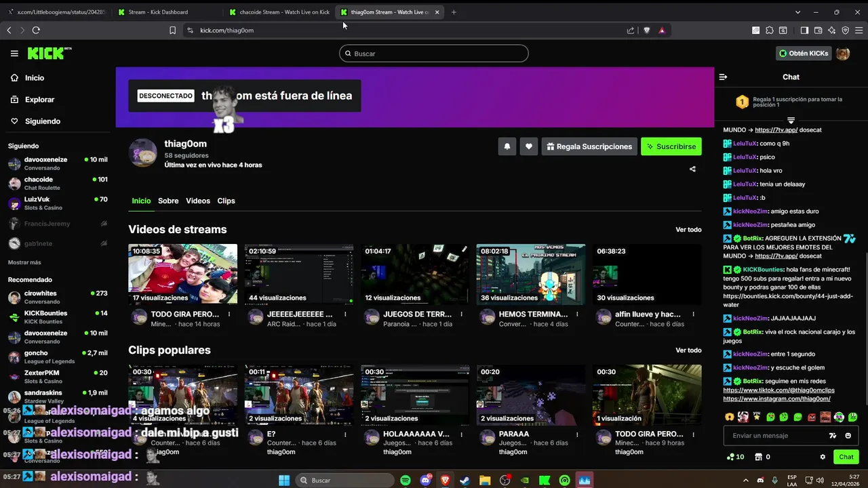The image size is (868, 488).
Task: Click Ver todo for Clips populares
Action: [x=688, y=350]
